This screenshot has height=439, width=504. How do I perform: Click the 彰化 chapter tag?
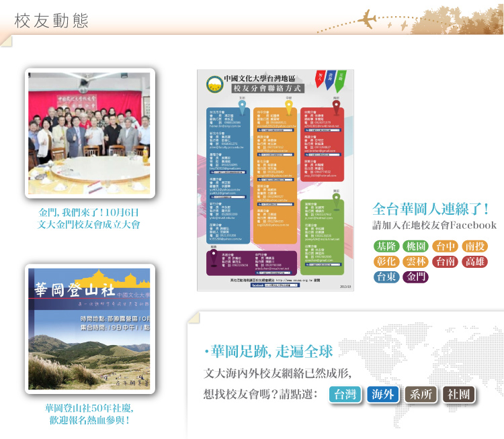click(x=386, y=261)
